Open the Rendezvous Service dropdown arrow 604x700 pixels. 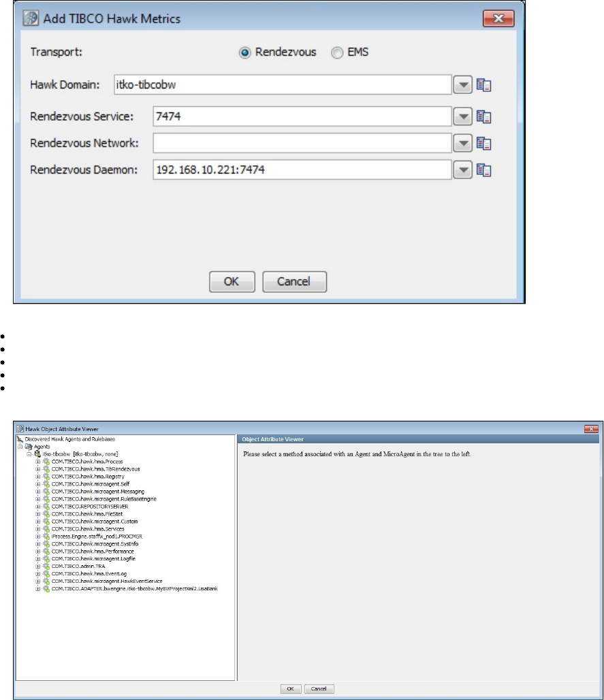tap(462, 116)
